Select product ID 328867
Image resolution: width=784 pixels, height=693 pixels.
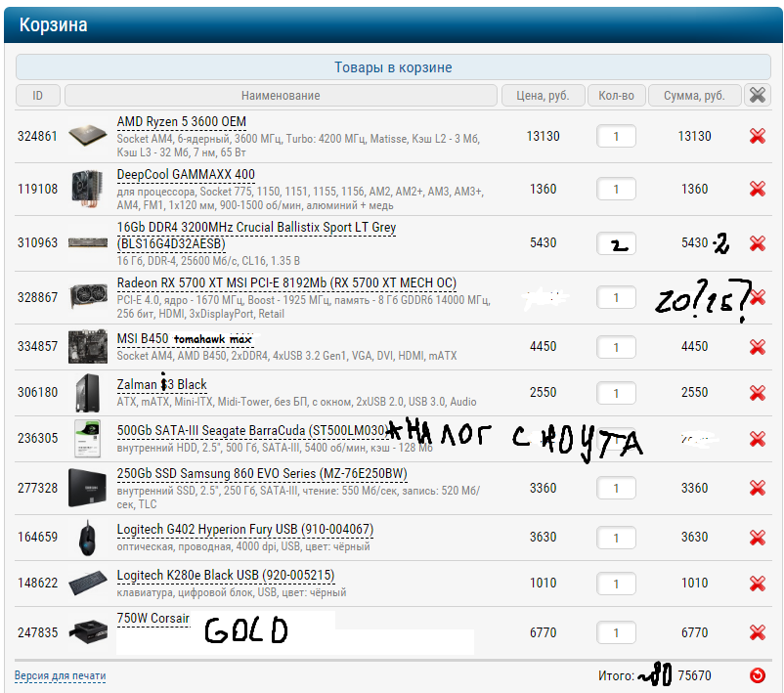pyautogui.click(x=37, y=297)
